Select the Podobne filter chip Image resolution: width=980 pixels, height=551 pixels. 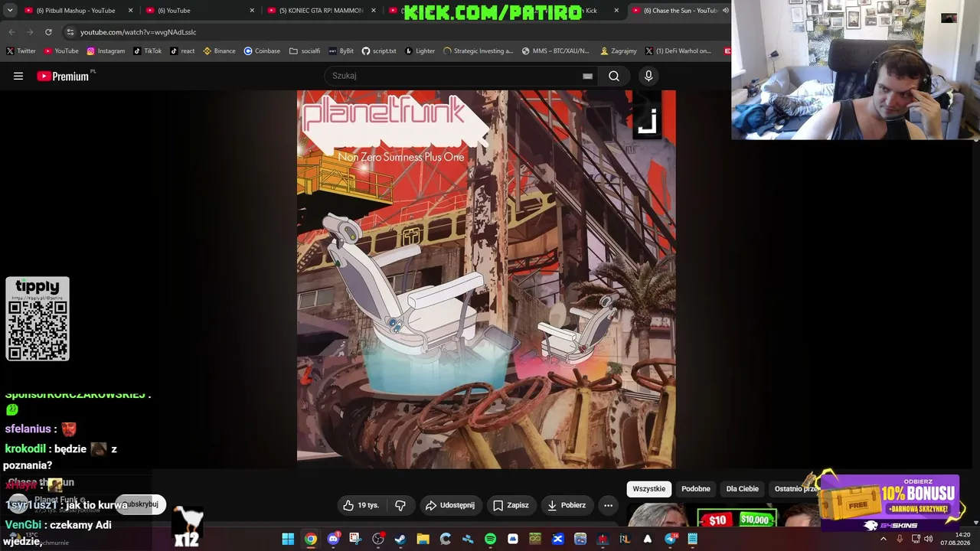coord(696,489)
